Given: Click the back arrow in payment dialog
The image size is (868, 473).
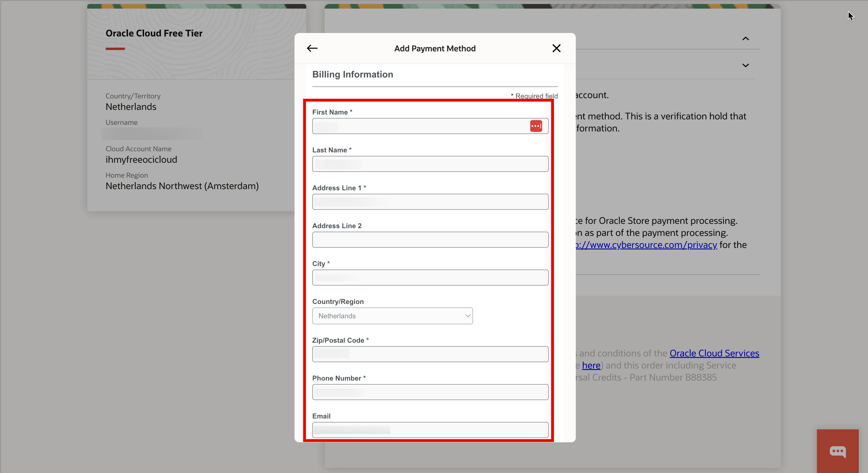Looking at the screenshot, I should (x=312, y=48).
